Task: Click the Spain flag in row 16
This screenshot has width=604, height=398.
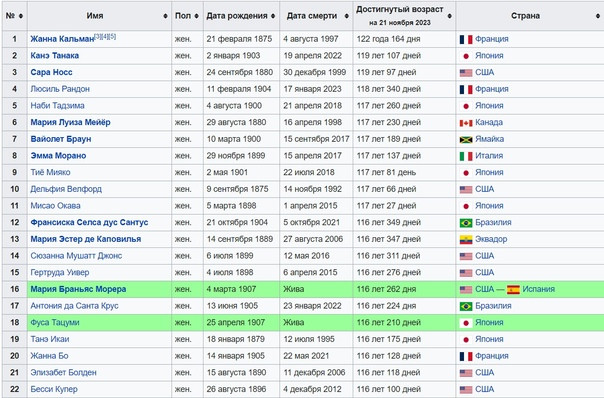Action: [513, 289]
